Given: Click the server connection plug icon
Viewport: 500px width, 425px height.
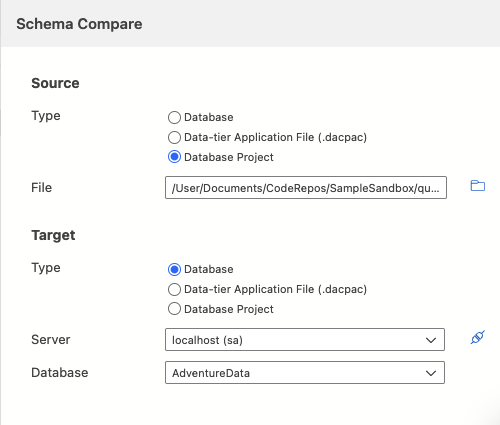Looking at the screenshot, I should [x=478, y=337].
